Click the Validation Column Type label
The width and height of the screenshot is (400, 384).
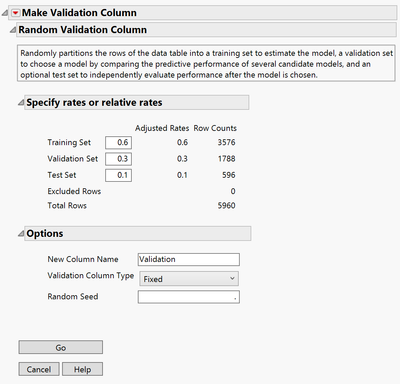[91, 276]
